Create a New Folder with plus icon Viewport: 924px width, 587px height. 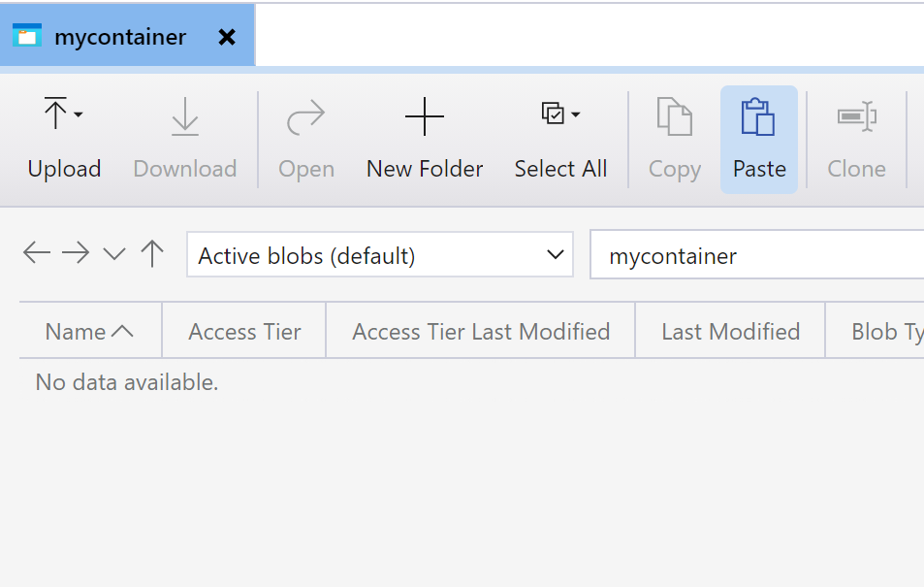point(424,117)
